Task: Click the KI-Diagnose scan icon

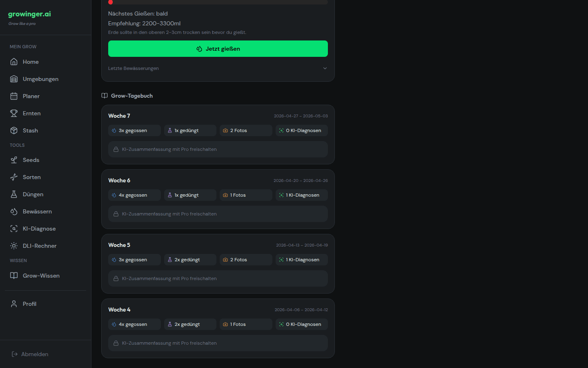Action: click(14, 229)
